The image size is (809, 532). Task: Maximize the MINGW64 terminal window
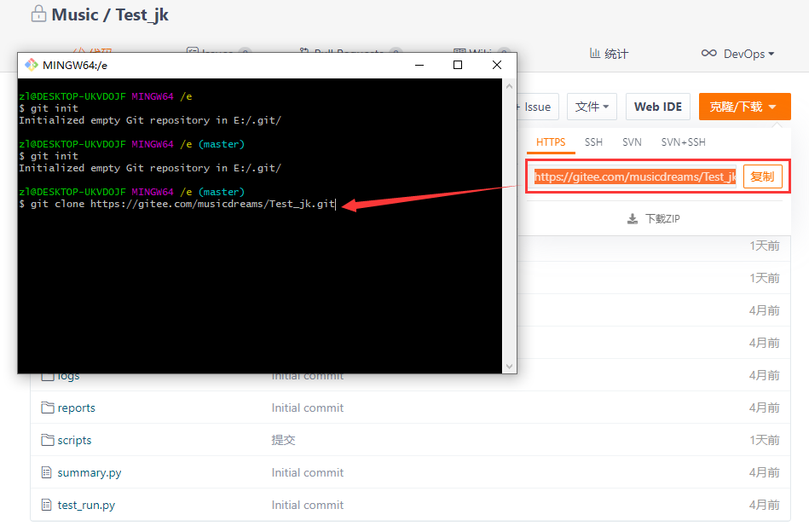[458, 65]
